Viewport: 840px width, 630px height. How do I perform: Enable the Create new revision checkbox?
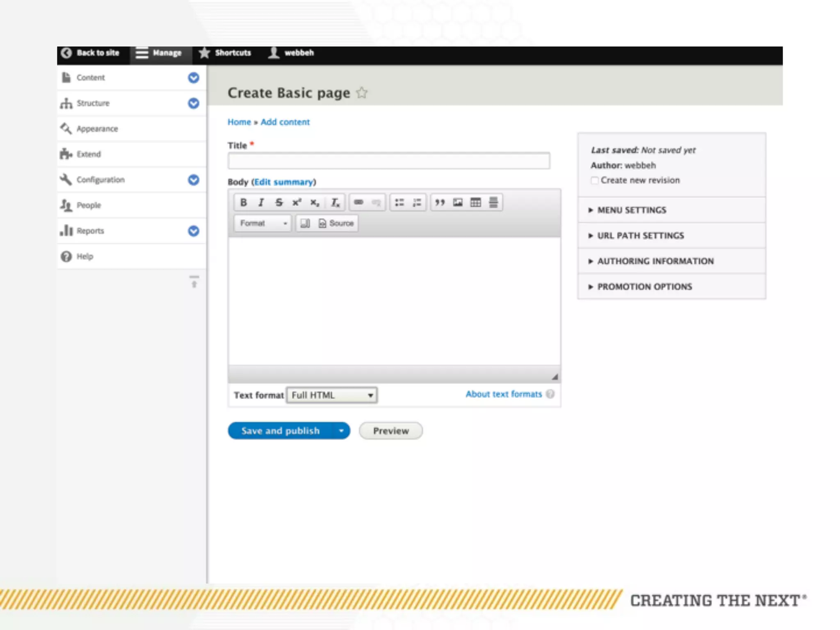point(595,180)
